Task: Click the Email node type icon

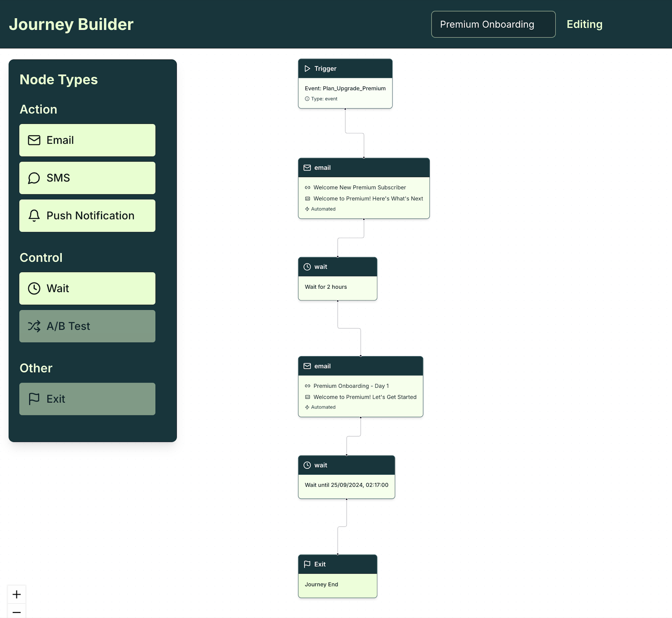Action: tap(33, 140)
